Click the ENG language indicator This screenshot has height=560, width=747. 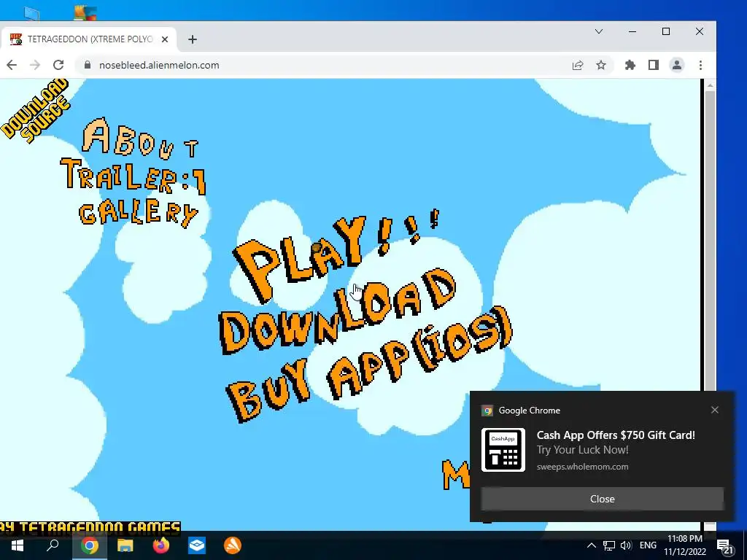[648, 545]
